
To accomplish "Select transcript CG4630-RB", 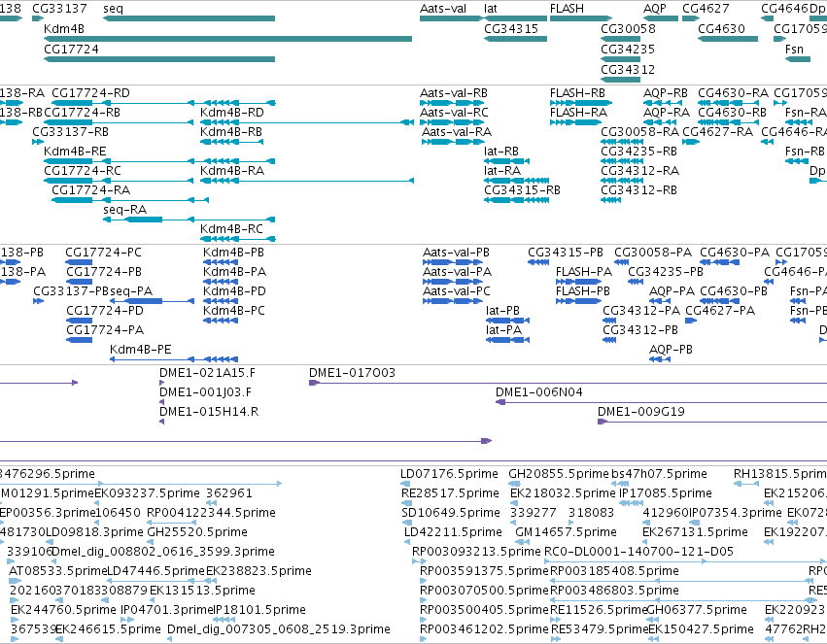I will point(732,113).
